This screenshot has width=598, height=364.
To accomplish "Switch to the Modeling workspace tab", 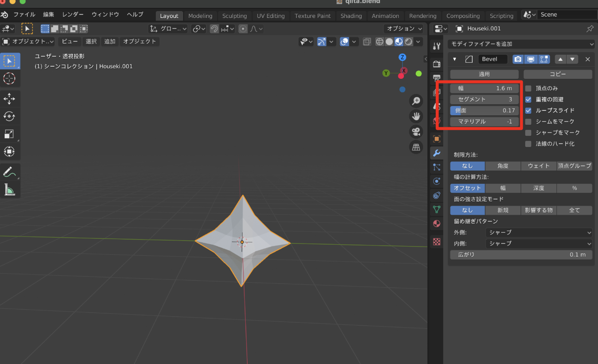I will click(x=200, y=16).
